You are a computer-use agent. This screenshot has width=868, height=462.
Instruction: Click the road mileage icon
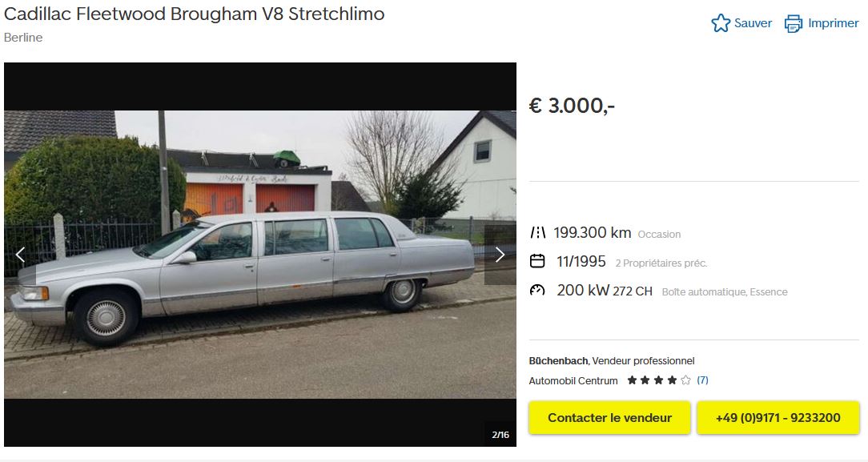coord(537,233)
